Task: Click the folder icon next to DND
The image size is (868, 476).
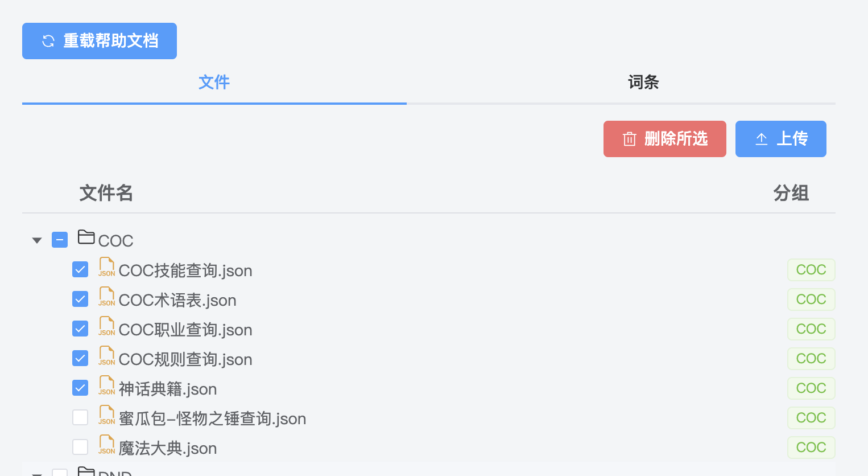Action: (x=86, y=471)
